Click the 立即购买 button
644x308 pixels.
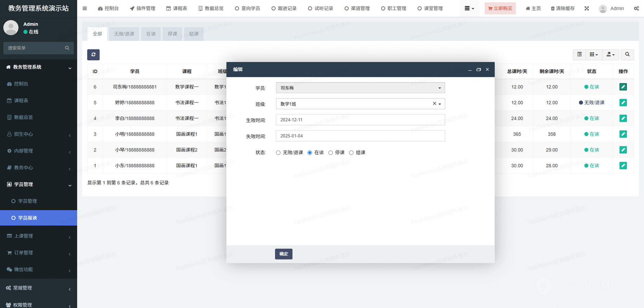tap(500, 9)
